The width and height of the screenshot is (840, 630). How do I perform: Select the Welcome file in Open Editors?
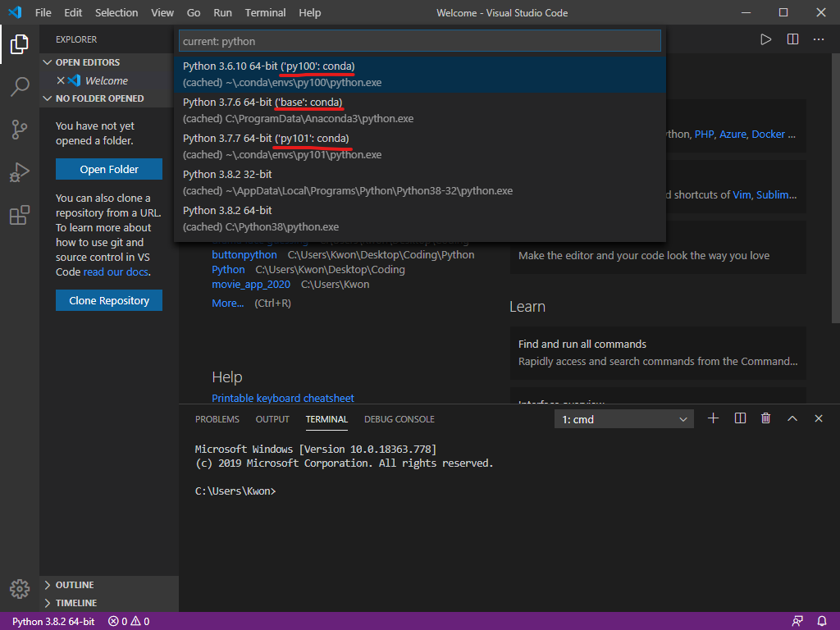point(107,80)
